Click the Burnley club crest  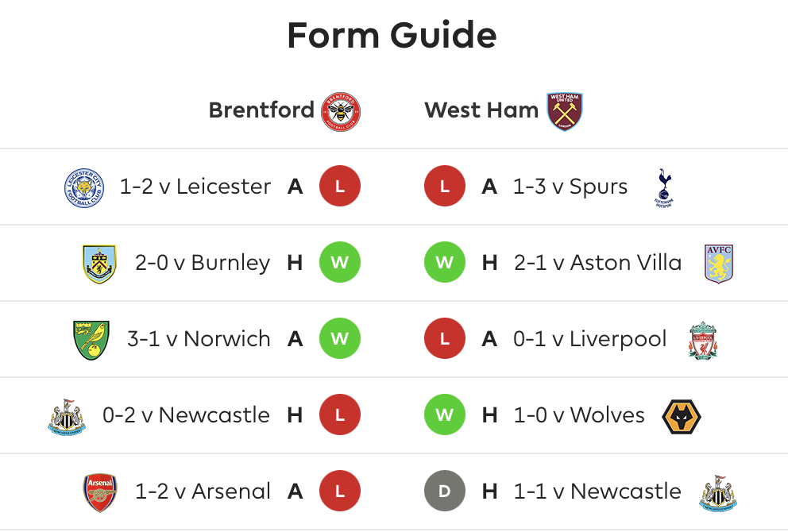pos(99,264)
